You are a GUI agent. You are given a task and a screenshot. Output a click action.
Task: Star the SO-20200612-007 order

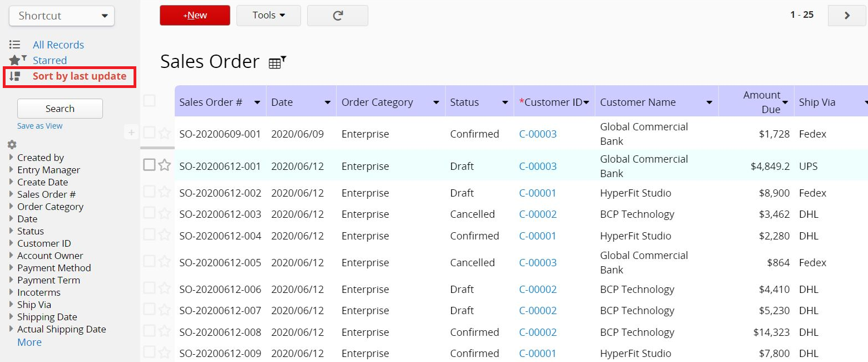pos(164,310)
